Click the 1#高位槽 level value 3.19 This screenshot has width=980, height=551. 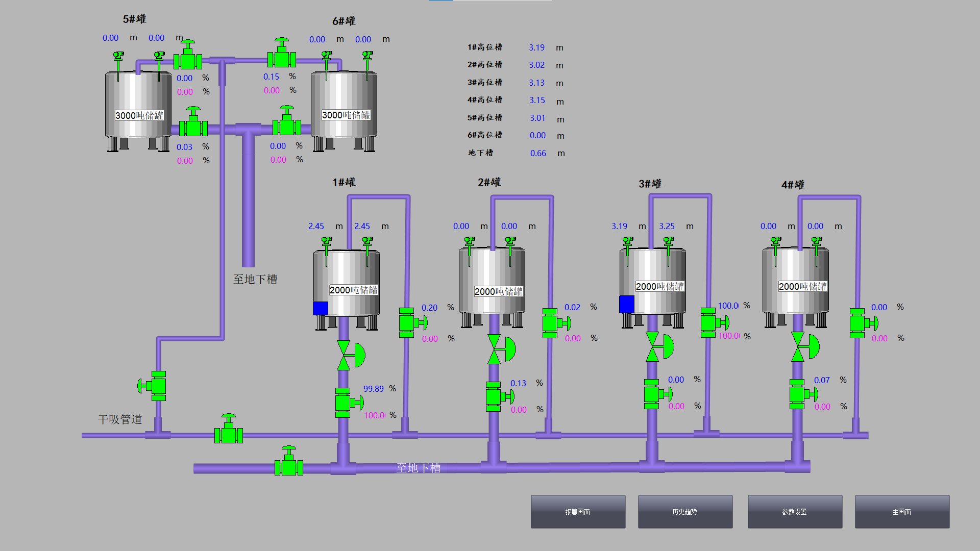(536, 47)
